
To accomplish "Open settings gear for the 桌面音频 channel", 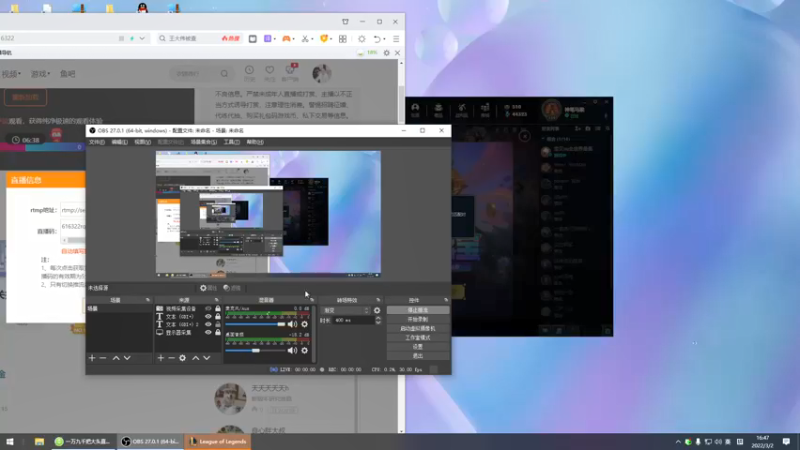I will click(x=305, y=351).
